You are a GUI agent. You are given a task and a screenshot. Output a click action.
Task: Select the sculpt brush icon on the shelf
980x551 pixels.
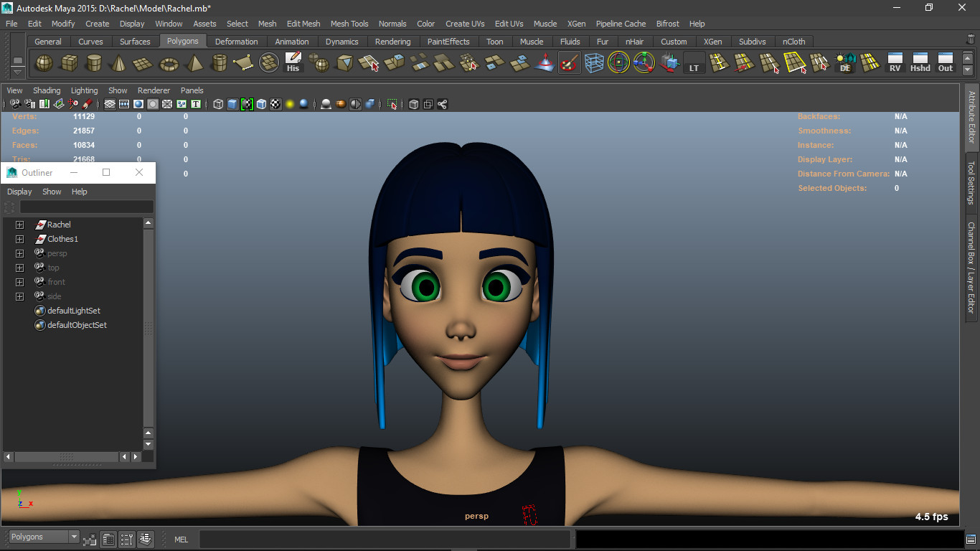pos(569,64)
